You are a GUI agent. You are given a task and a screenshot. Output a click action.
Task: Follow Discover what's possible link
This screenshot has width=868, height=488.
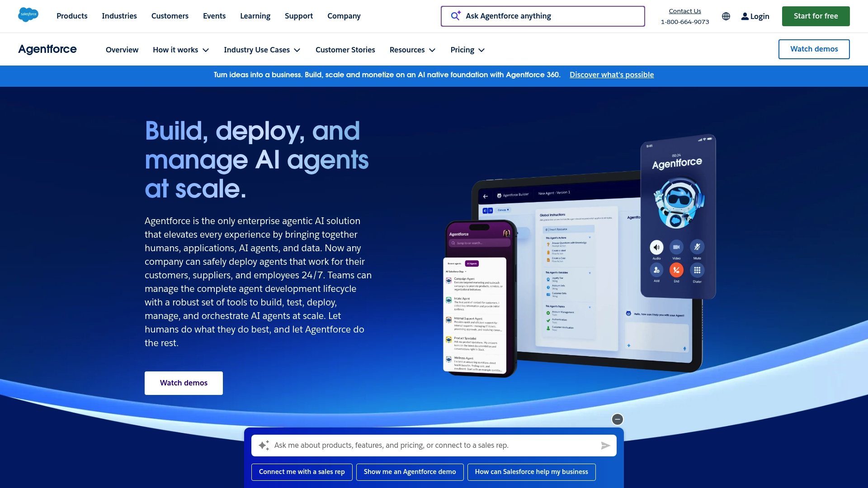[x=612, y=75]
